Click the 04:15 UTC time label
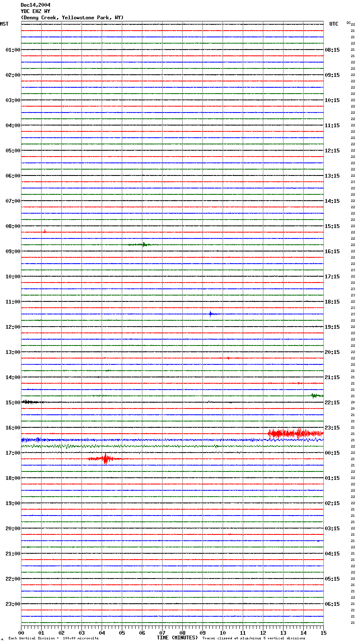Image resolution: width=357 pixels, height=644 pixels. coord(332,554)
